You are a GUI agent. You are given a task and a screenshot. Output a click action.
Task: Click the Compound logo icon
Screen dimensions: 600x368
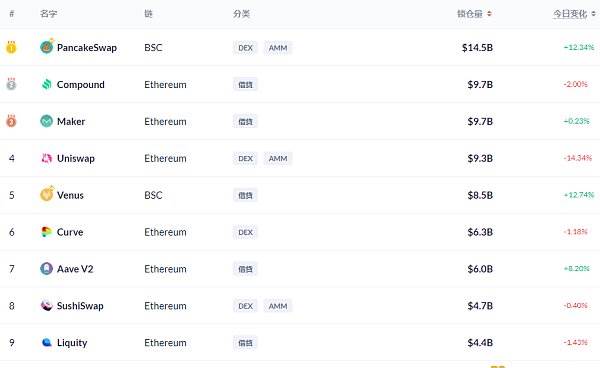click(x=47, y=84)
